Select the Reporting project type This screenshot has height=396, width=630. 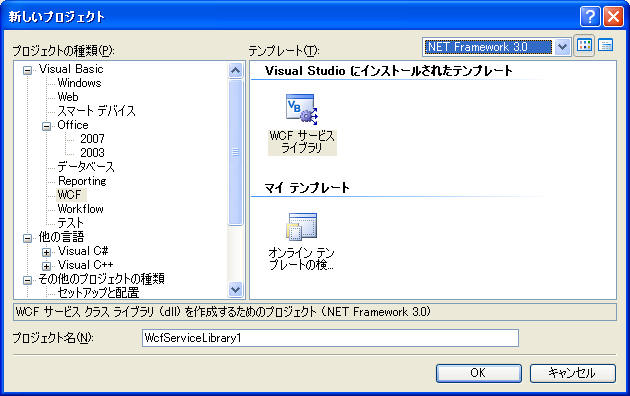(x=82, y=181)
